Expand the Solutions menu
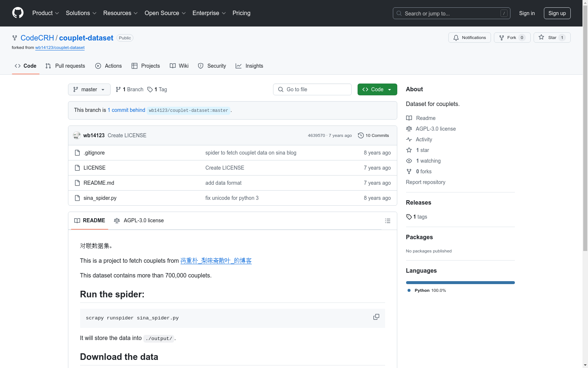 81,13
